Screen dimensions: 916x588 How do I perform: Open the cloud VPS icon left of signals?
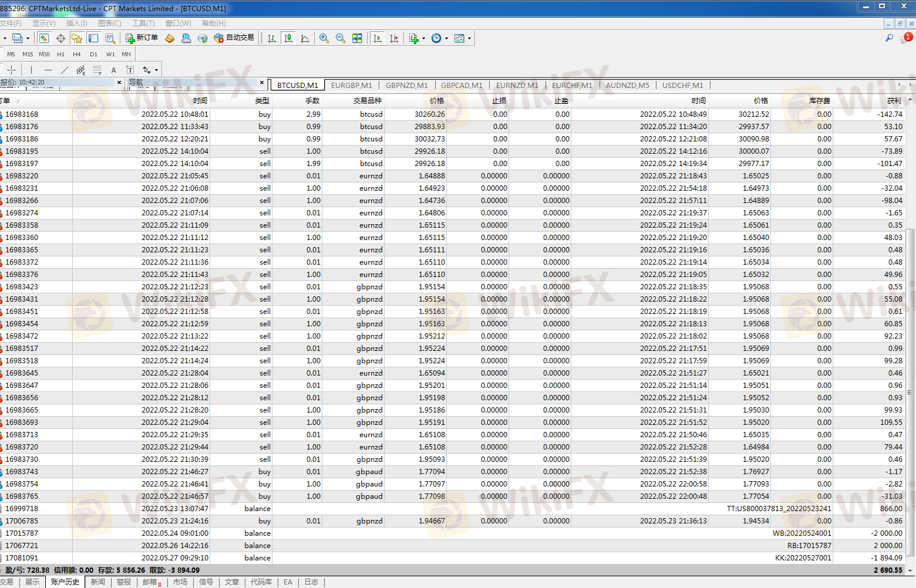(x=186, y=38)
